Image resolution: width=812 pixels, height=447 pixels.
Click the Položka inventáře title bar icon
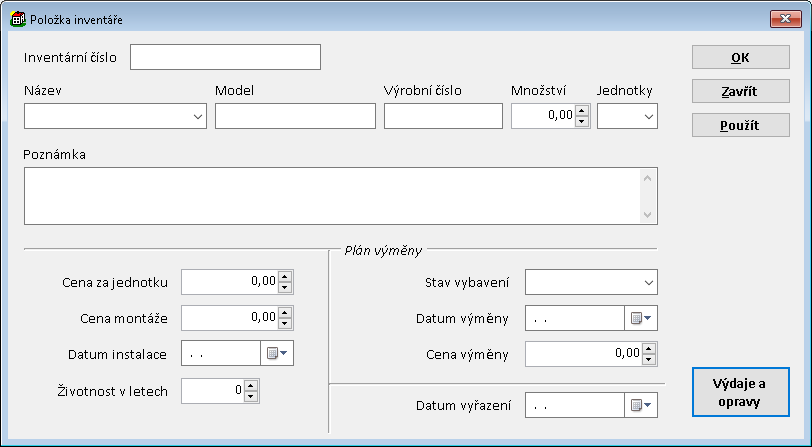[x=17, y=19]
